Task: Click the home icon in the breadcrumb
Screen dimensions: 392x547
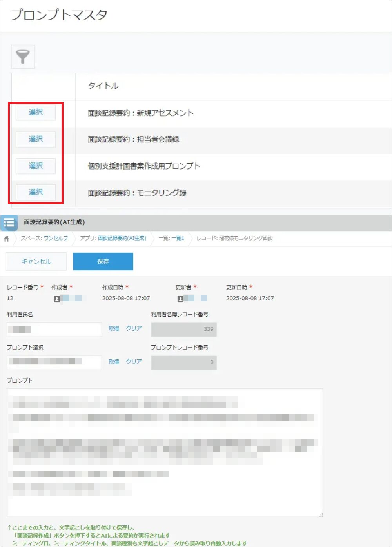Action: coord(6,238)
